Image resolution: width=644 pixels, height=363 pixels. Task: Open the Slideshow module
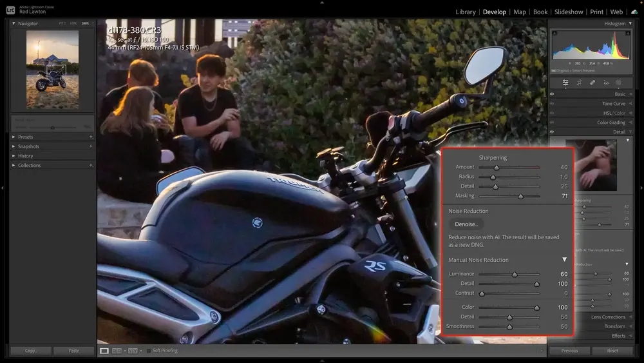[569, 12]
